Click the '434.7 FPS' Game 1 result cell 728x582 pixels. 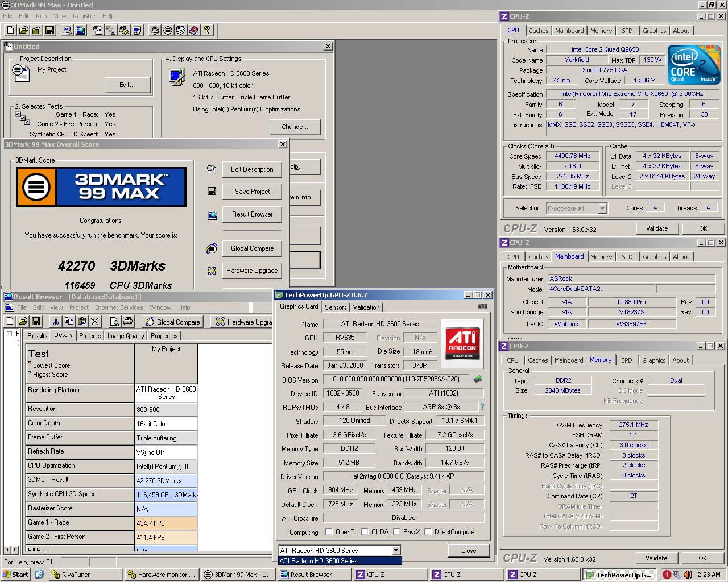(166, 523)
